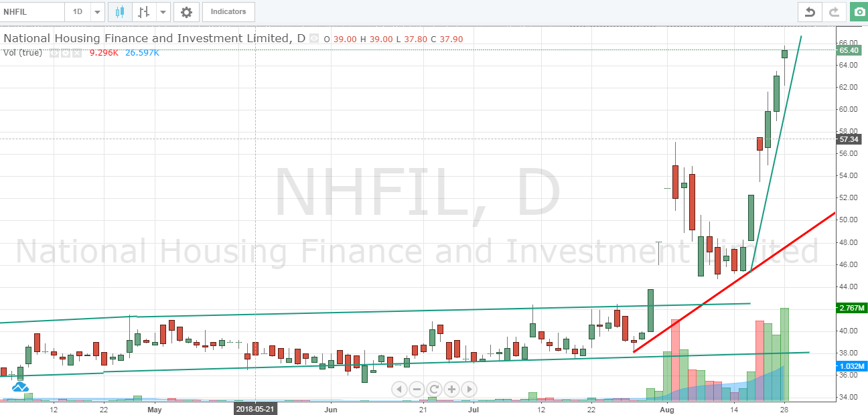Click the tallest green volume bar
This screenshot has width=868, height=415.
[784, 354]
